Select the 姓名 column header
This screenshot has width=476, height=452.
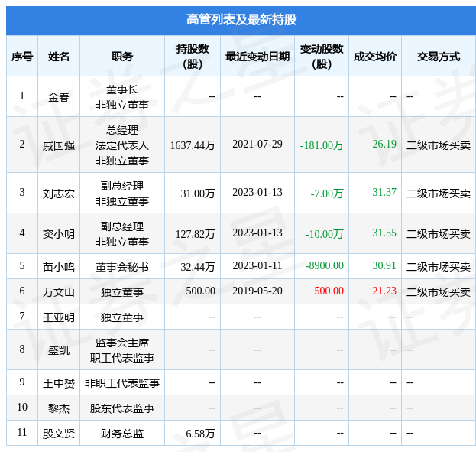click(59, 57)
